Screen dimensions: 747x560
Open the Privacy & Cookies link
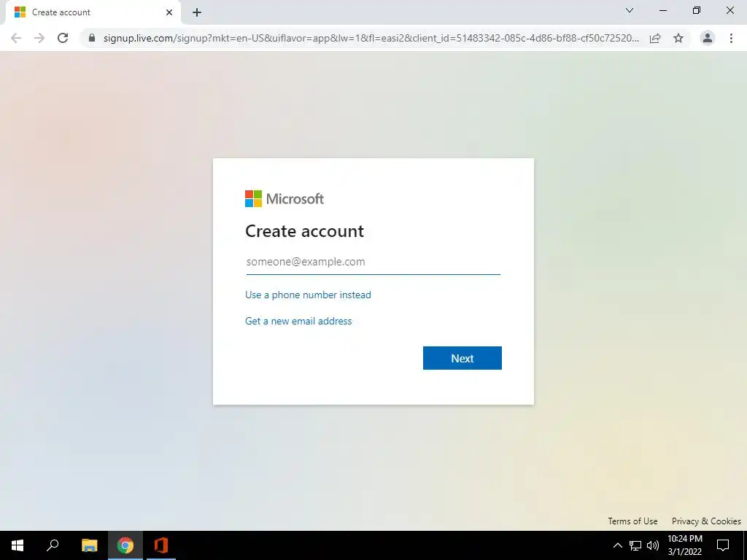point(706,521)
